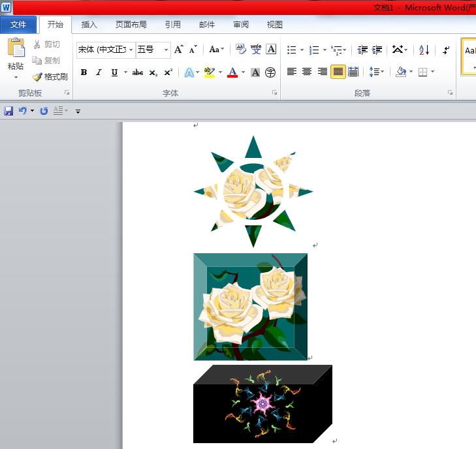Open the Font dialog launcher
476x449 pixels.
[x=274, y=93]
